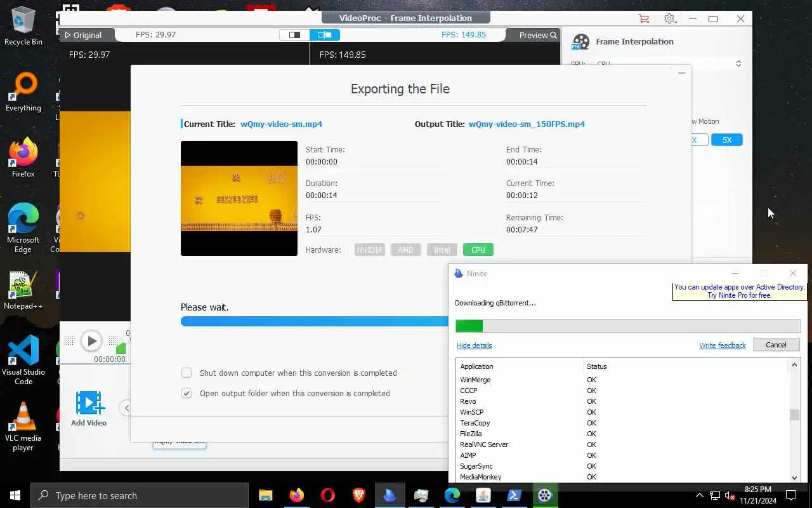Viewport: 812px width, 508px height.
Task: Select Intel hardware badge
Action: [442, 250]
